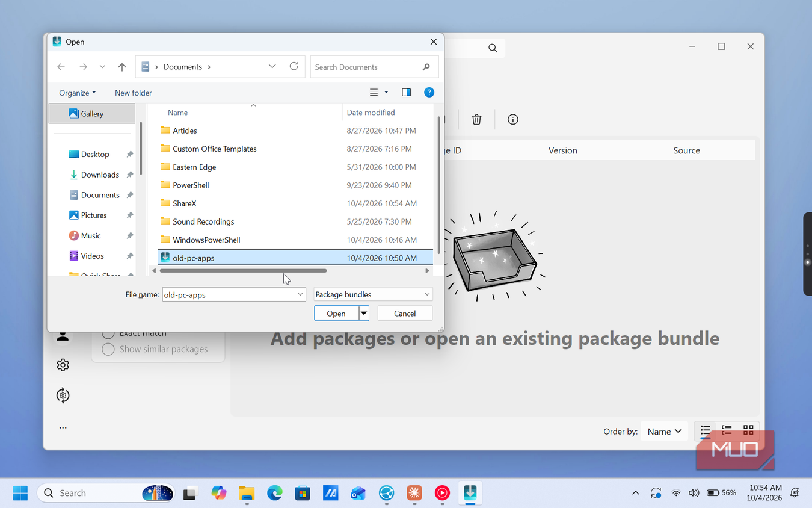Screen dimensions: 812x508
Task: Select the old-pc-apps file
Action: 295,258
